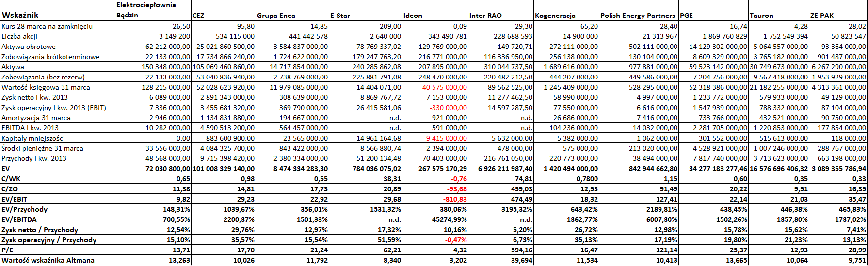Viewport: 868px width, 266px height.
Task: Select the Będzin minority capital cell '0,00'
Action: [x=183, y=138]
